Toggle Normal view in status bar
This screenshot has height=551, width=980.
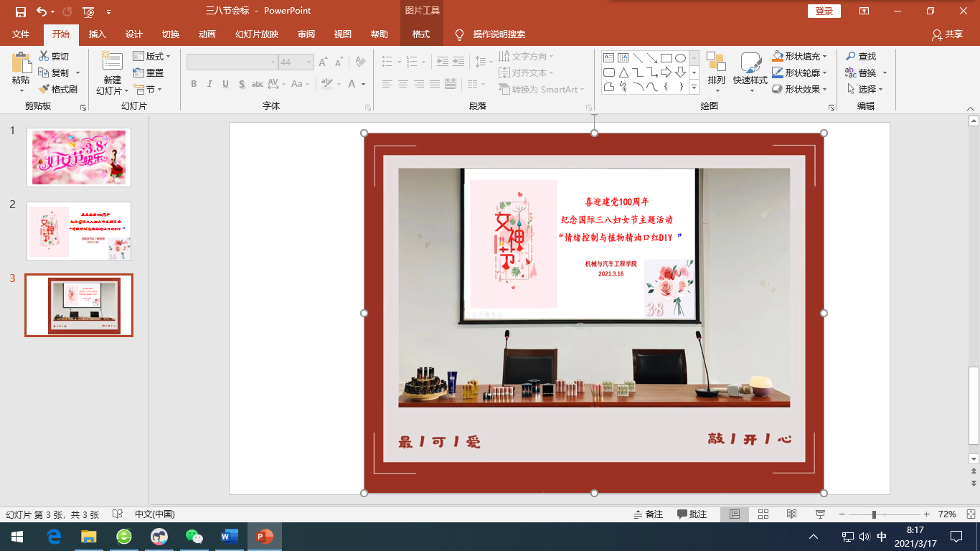735,514
